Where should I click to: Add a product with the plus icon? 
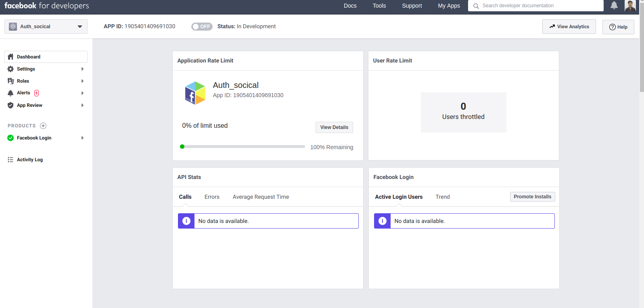pos(43,126)
